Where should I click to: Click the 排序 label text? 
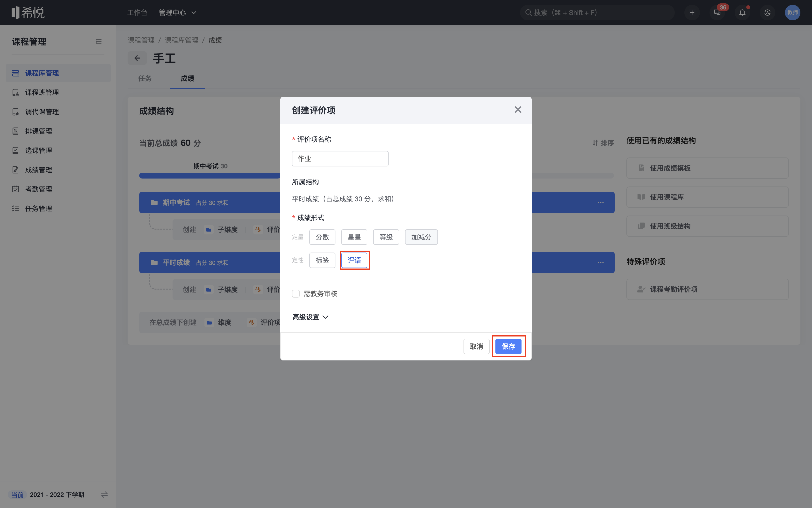tap(607, 143)
